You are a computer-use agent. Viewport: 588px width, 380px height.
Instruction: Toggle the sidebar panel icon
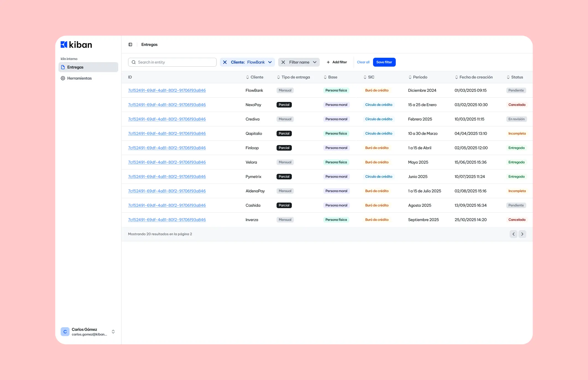[130, 44]
